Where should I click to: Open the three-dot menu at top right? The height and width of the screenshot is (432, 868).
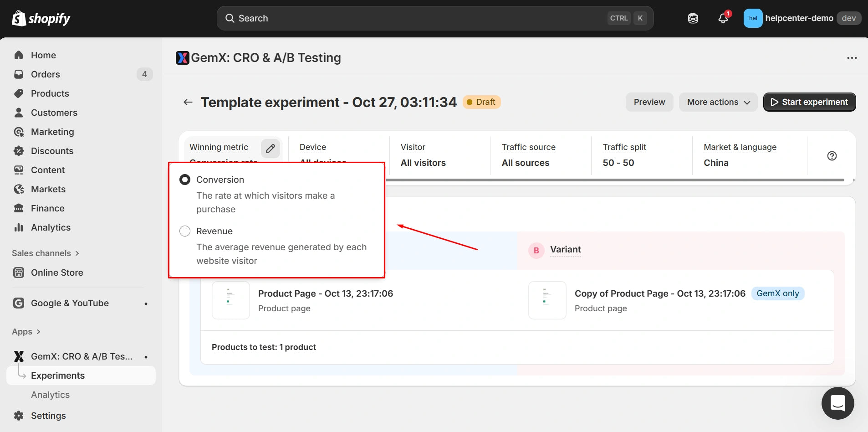[852, 58]
